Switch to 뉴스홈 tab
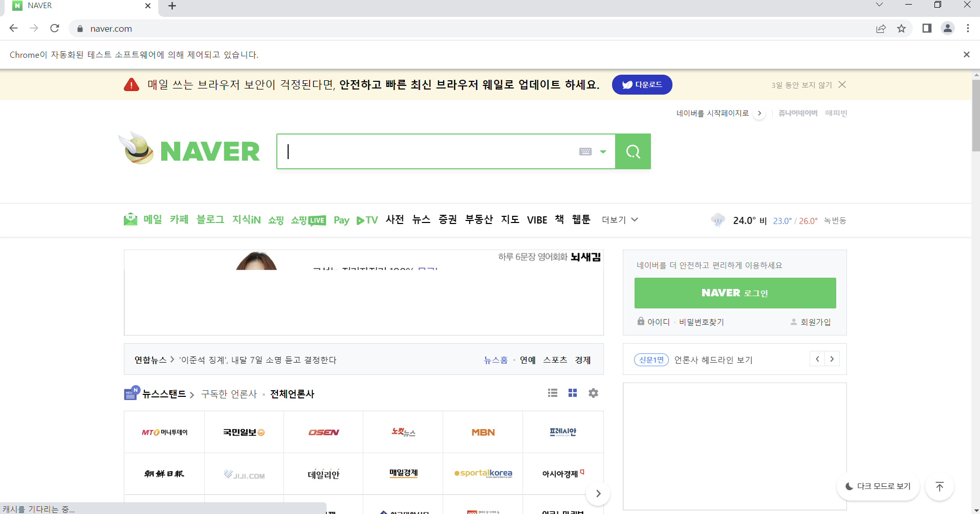This screenshot has width=980, height=514. tap(495, 360)
